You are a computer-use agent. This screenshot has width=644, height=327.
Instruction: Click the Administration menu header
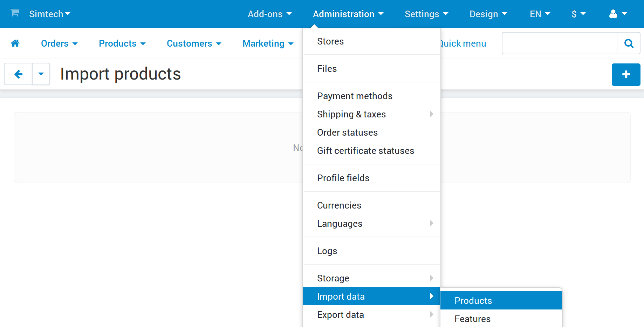pos(348,14)
